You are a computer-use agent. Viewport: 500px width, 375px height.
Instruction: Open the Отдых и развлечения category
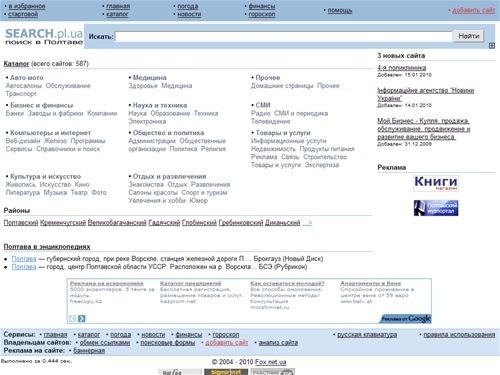[x=169, y=176]
